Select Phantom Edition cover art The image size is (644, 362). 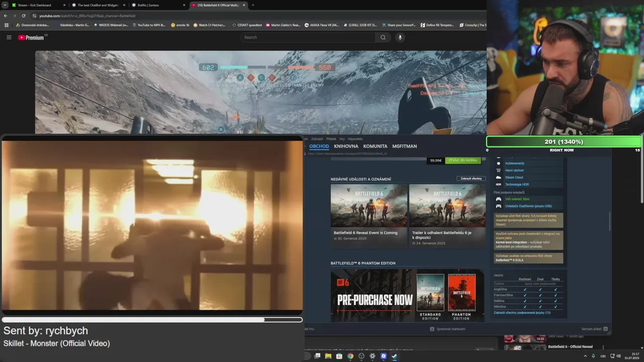tap(461, 293)
